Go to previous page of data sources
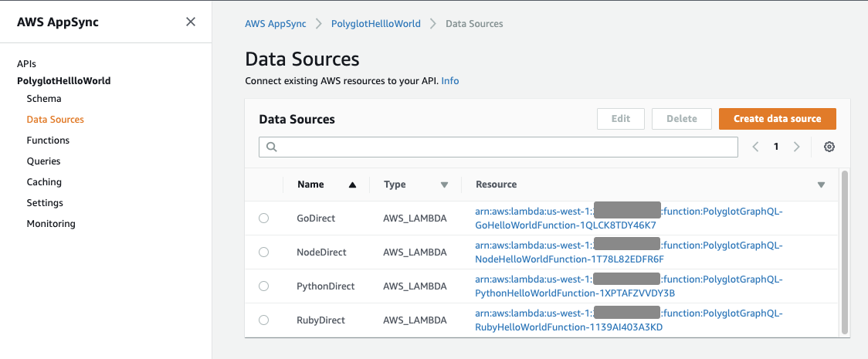This screenshot has width=868, height=359. (x=755, y=147)
